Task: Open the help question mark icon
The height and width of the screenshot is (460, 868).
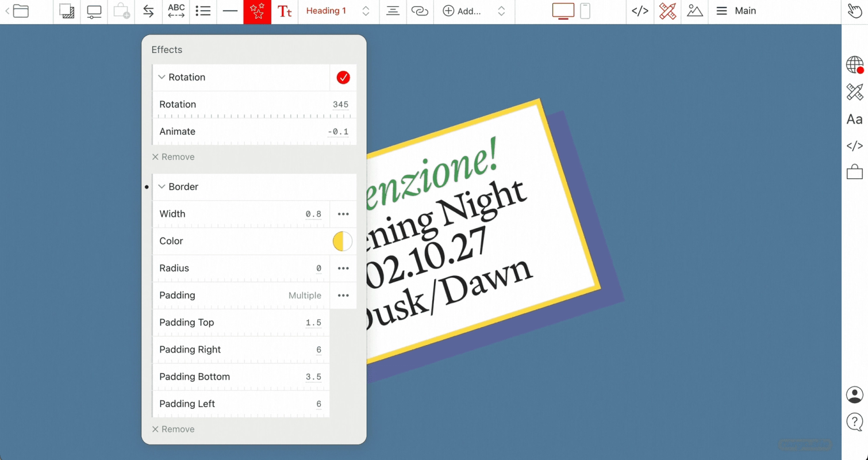Action: (855, 422)
